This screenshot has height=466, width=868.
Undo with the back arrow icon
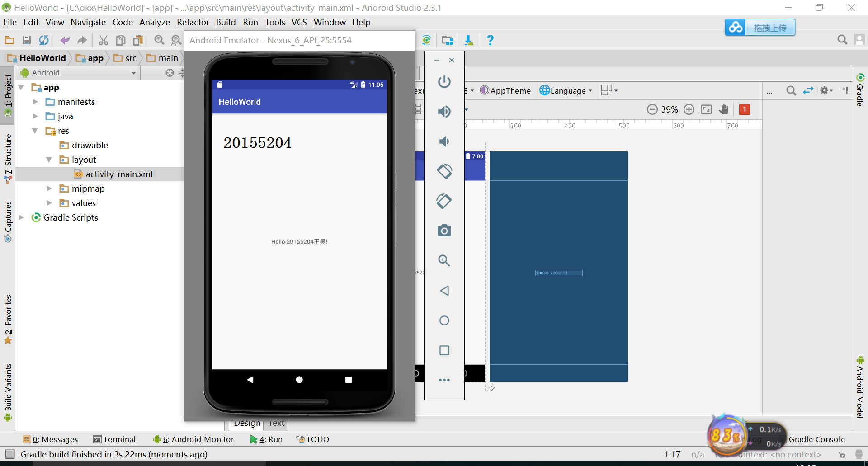[x=65, y=40]
